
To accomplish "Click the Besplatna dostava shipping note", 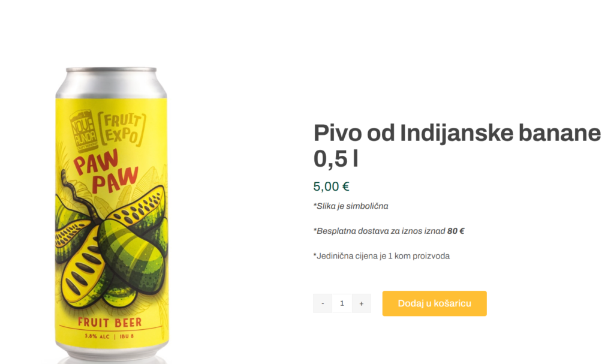I will point(389,231).
